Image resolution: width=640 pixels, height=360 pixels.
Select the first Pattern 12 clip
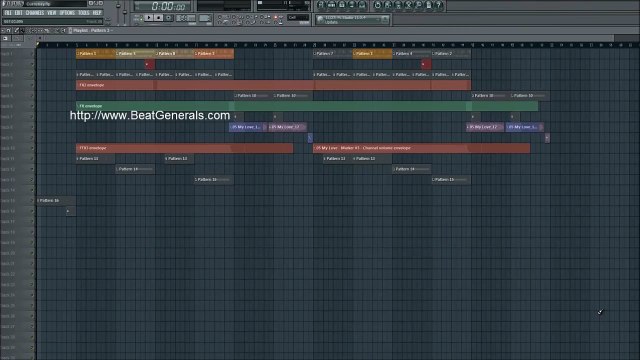96,159
